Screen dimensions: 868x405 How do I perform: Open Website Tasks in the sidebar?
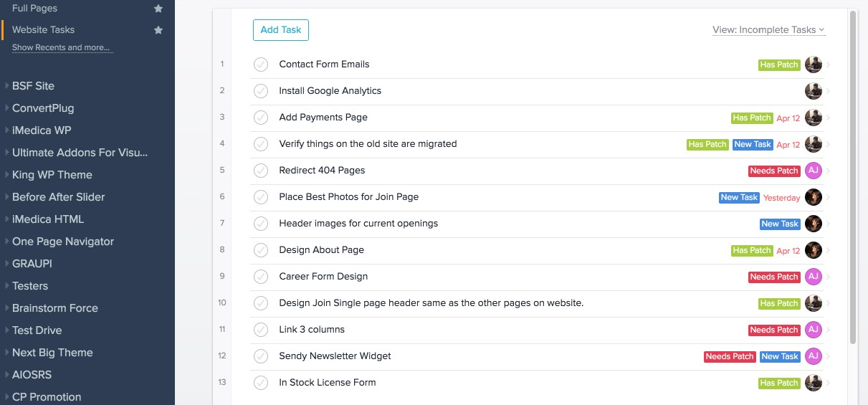[x=43, y=30]
